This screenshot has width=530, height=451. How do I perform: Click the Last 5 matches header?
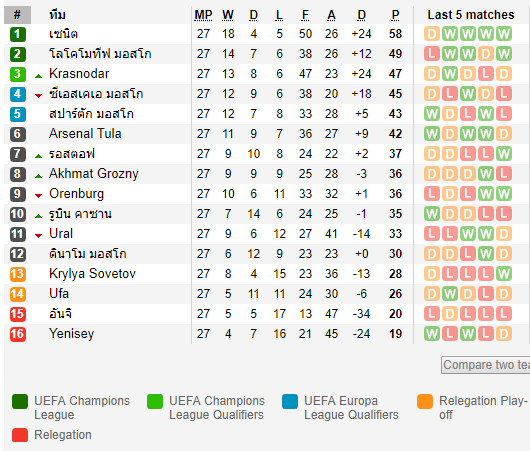pyautogui.click(x=471, y=15)
